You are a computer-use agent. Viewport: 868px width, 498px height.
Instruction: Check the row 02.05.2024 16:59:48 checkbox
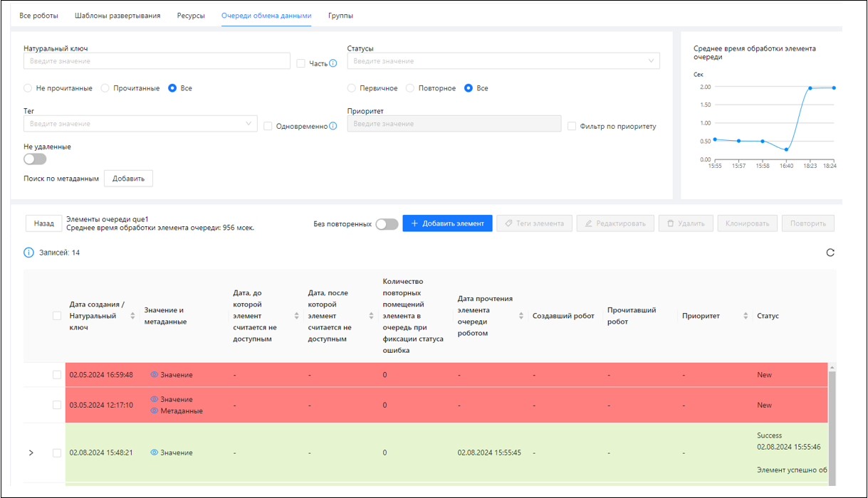[57, 375]
